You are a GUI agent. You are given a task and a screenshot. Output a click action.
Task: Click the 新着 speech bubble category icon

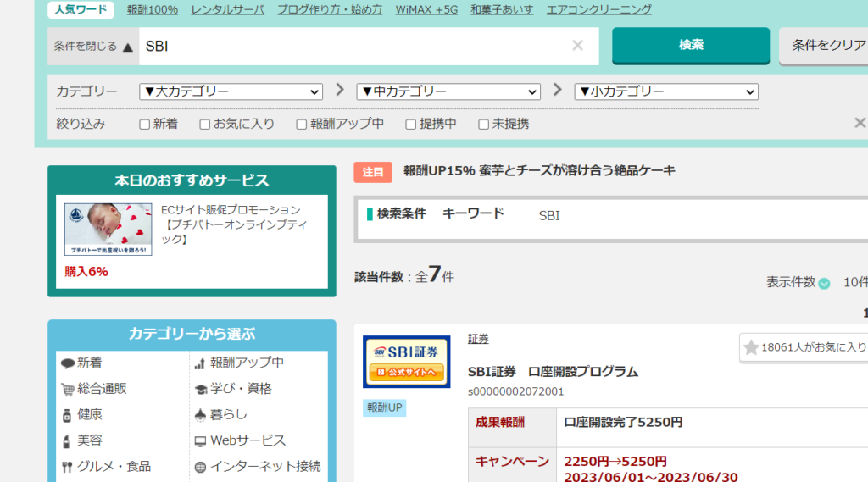pyautogui.click(x=68, y=363)
